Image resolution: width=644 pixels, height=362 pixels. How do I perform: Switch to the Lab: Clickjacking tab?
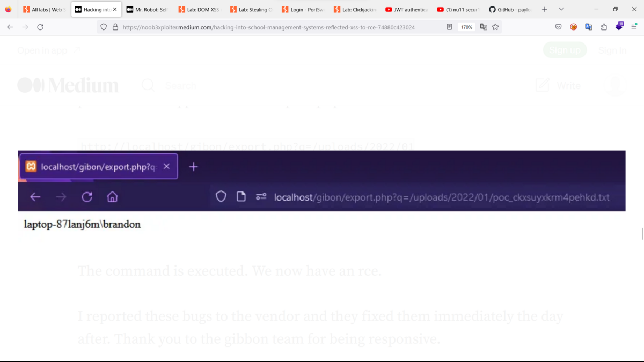click(354, 10)
